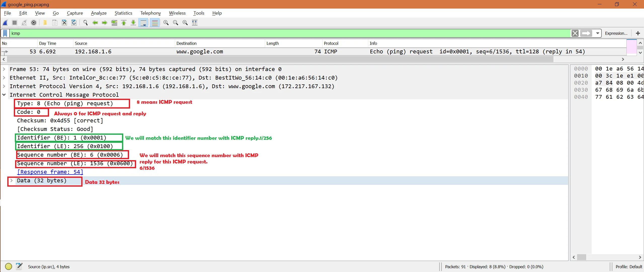644x272 pixels.
Task: Click the resize columns icon
Action: (x=195, y=23)
